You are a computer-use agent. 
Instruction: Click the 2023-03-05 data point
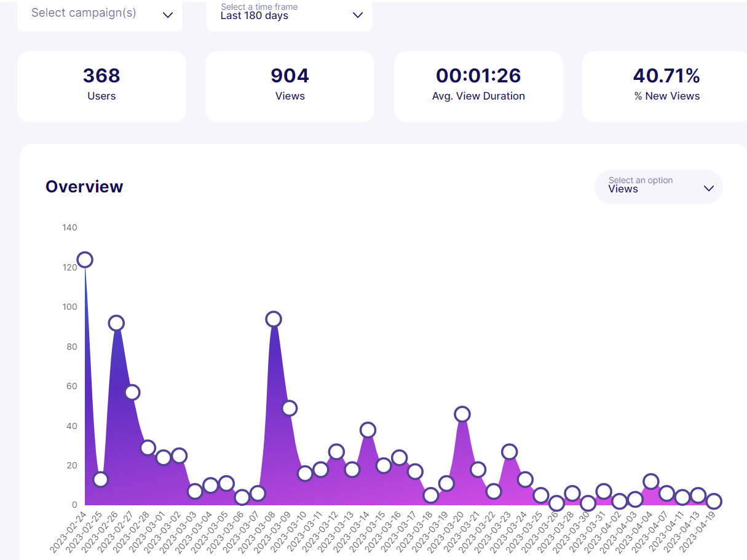point(226,483)
